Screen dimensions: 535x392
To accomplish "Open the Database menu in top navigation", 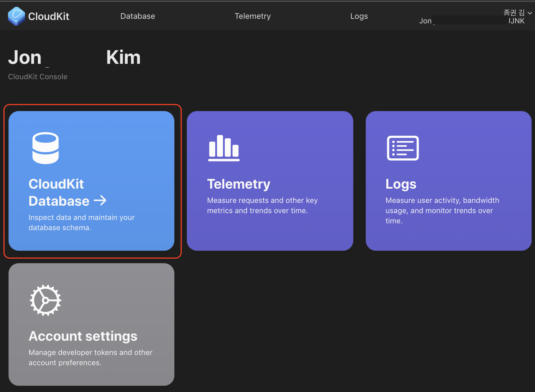I will (138, 16).
